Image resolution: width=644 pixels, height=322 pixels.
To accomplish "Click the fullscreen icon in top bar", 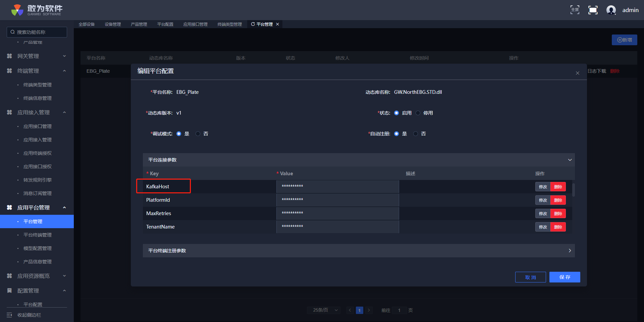I will click(x=575, y=10).
